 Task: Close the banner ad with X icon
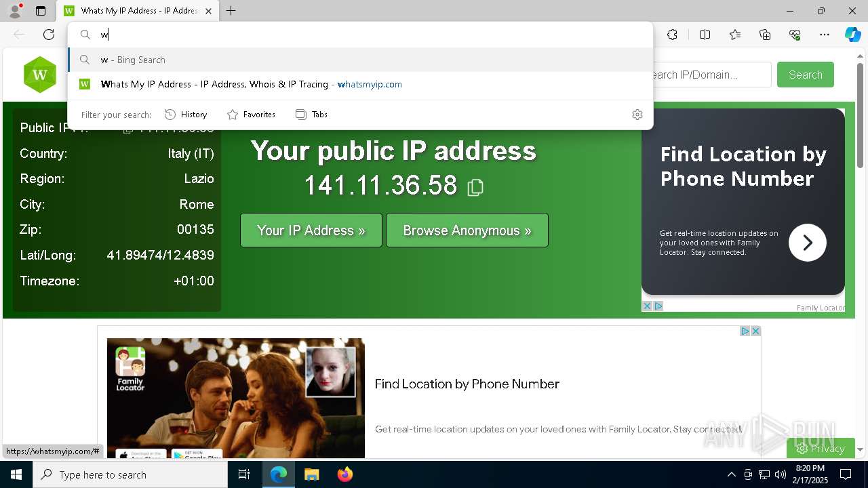click(755, 331)
